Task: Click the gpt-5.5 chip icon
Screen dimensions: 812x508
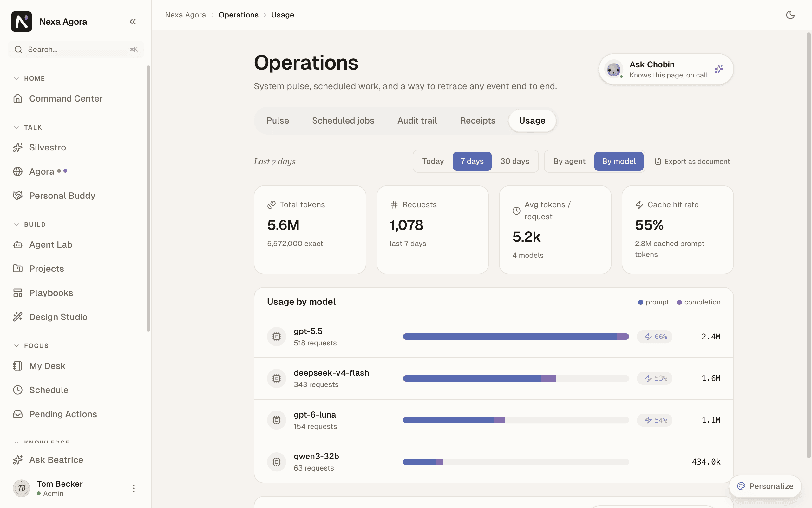Action: point(277,336)
